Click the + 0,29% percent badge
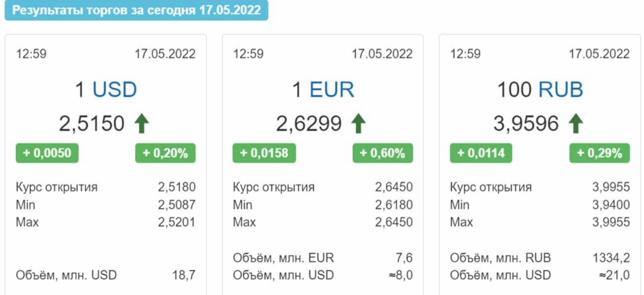Image resolution: width=644 pixels, height=295 pixels. [x=600, y=153]
